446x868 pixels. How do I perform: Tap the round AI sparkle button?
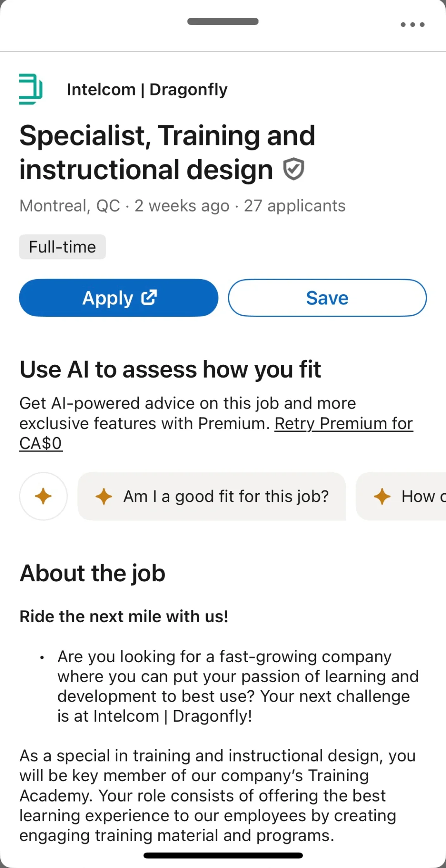coord(43,496)
